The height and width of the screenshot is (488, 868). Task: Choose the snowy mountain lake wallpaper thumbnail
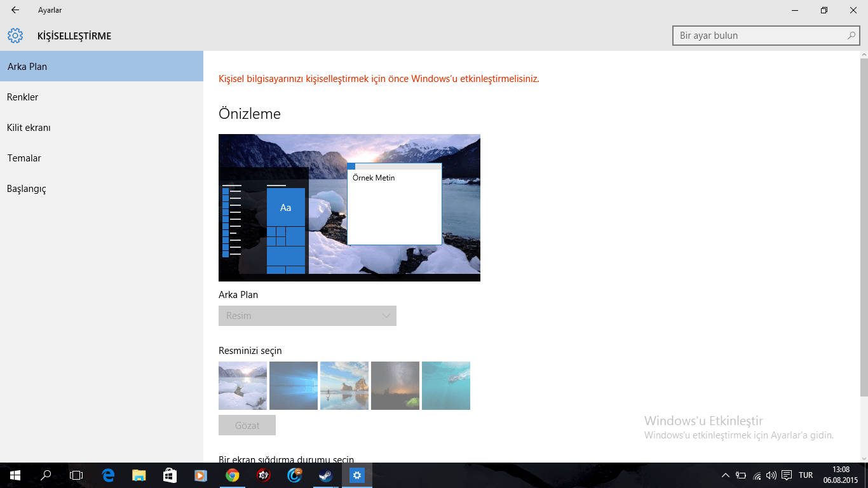coord(243,386)
